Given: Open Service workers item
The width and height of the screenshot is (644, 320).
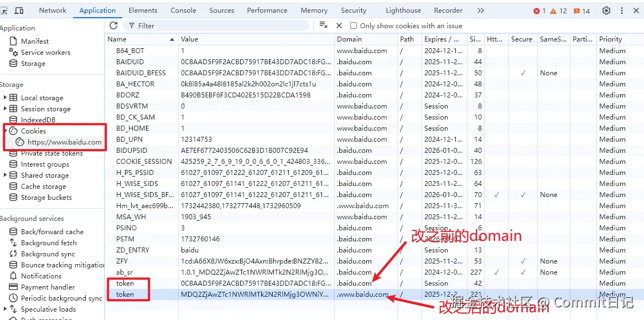Looking at the screenshot, I should coord(45,53).
